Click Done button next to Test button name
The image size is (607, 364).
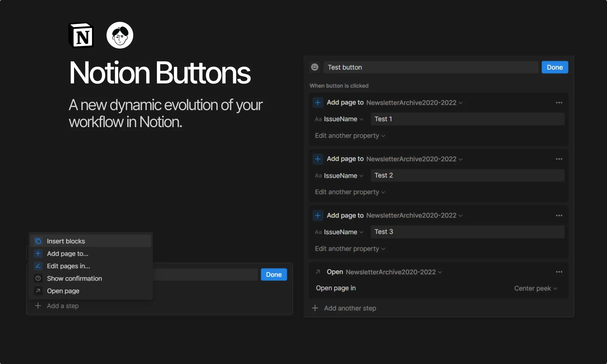(554, 67)
